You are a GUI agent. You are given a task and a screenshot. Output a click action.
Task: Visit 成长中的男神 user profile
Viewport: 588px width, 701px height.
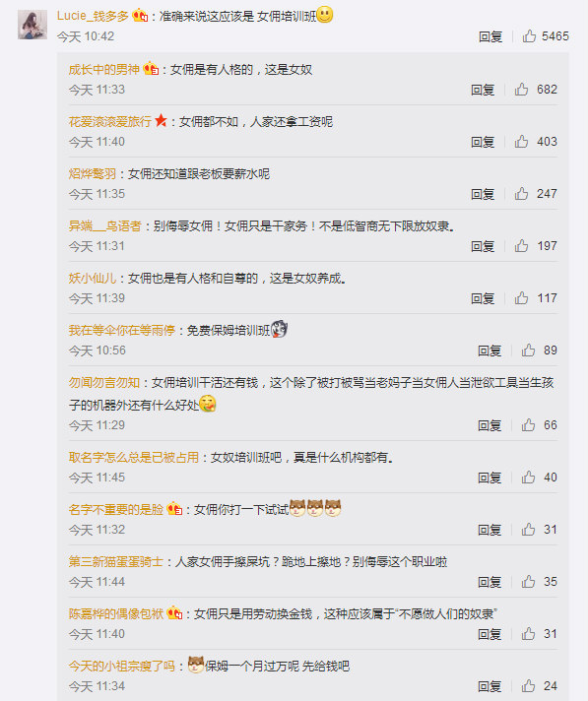click(104, 69)
